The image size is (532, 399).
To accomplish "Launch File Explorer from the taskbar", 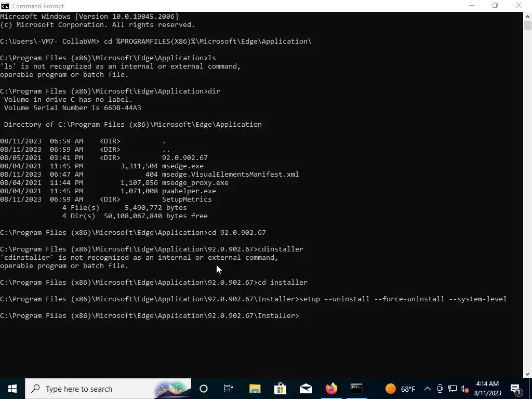I will coord(255,389).
